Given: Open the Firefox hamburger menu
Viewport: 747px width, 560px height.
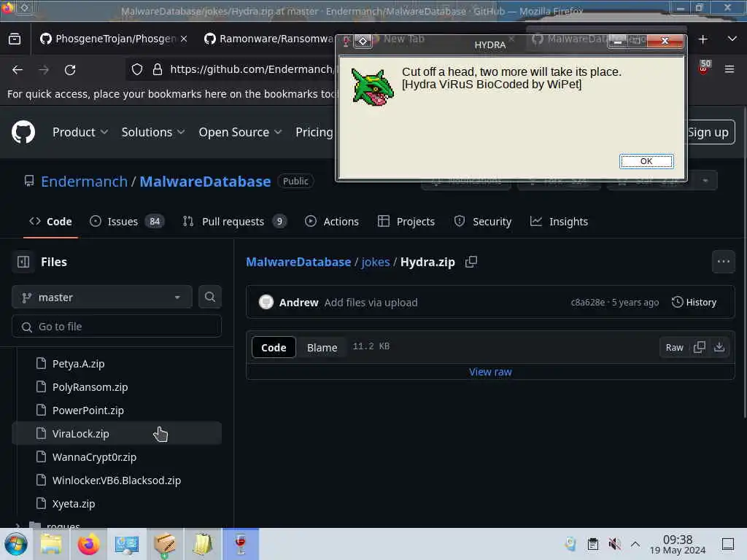Looking at the screenshot, I should 729,69.
